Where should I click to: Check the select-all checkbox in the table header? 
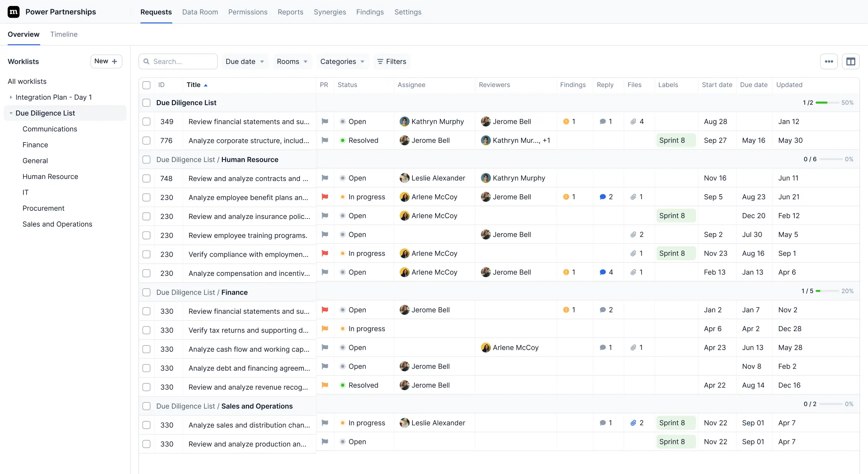[x=146, y=85]
